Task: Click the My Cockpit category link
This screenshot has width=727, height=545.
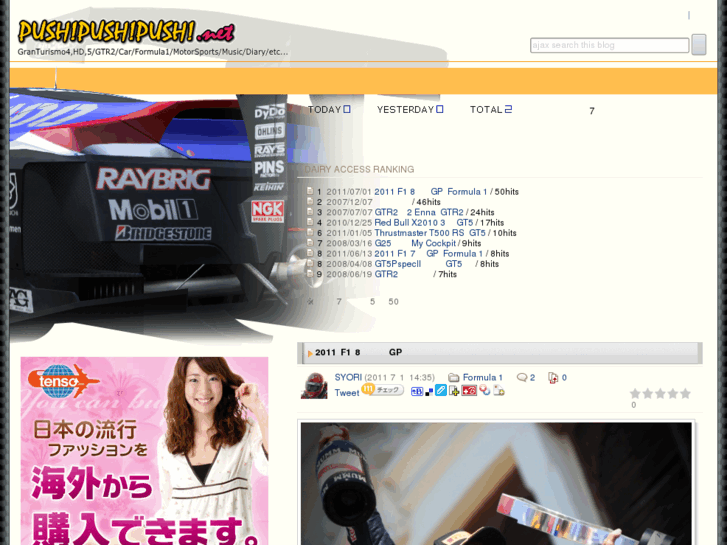Action: click(x=433, y=243)
